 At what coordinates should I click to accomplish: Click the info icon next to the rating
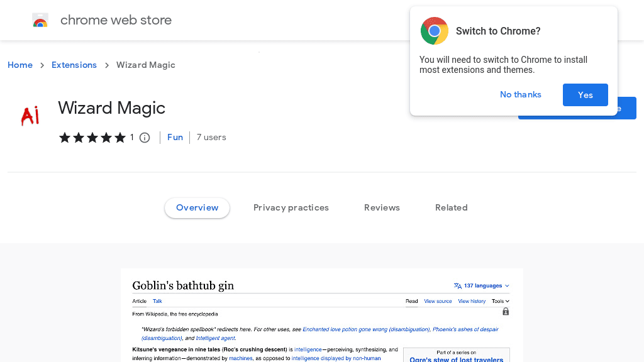click(145, 137)
